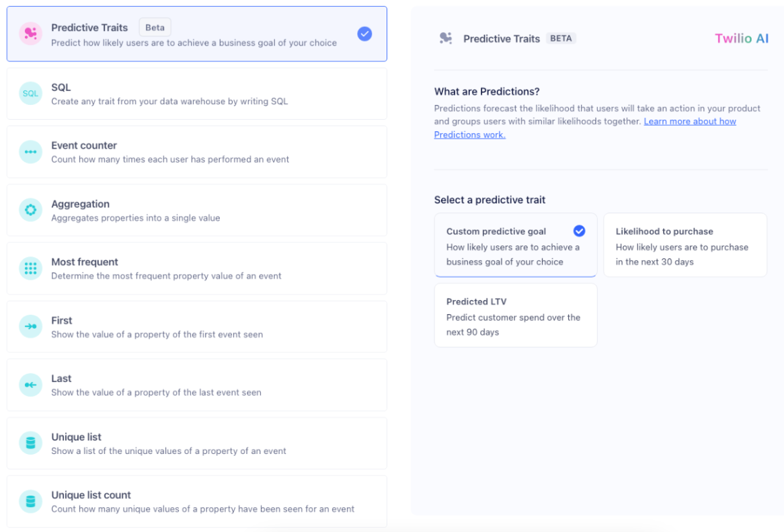Viewport: 784px width, 532px height.
Task: Click the Beta badge beside Predictive Traits
Action: pyautogui.click(x=155, y=28)
